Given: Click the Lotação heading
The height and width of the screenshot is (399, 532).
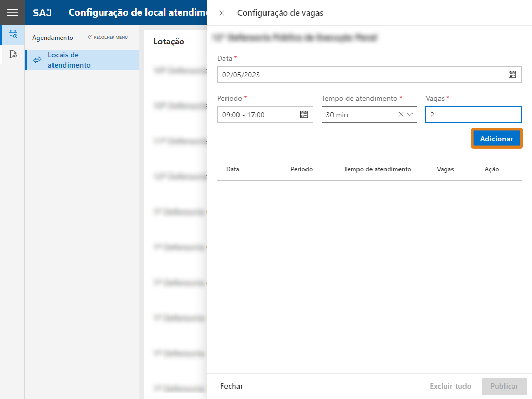Looking at the screenshot, I should coord(169,42).
